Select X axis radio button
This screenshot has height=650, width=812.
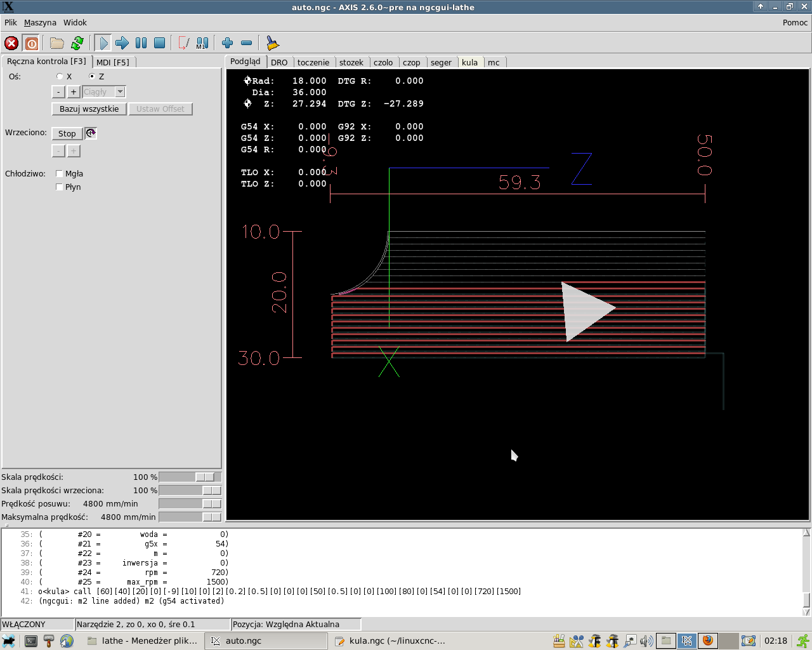60,76
